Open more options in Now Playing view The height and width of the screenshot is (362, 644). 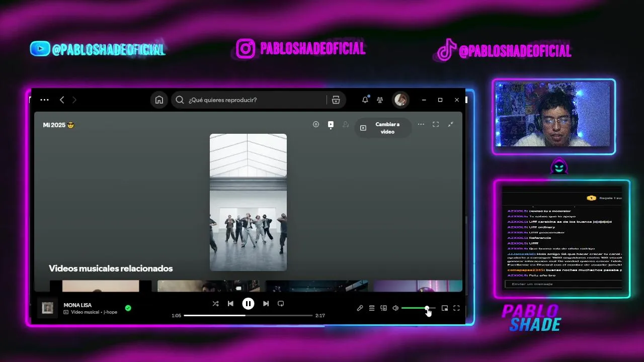coord(421,124)
